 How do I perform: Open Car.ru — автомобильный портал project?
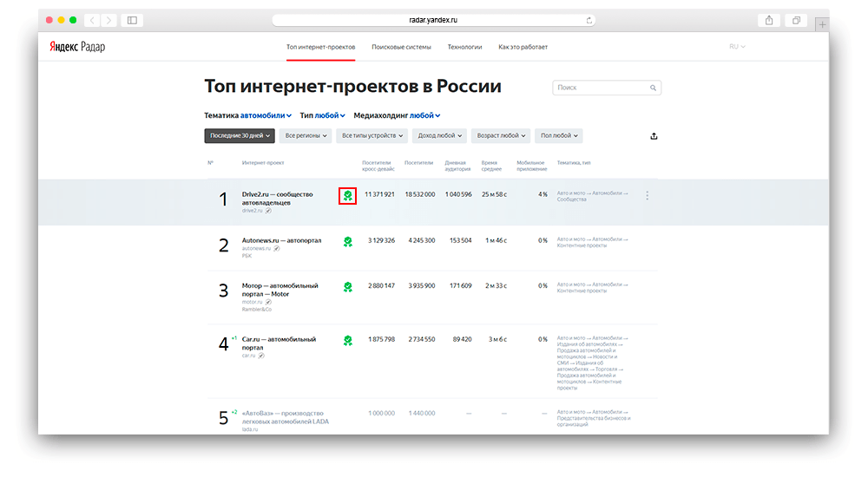[279, 343]
